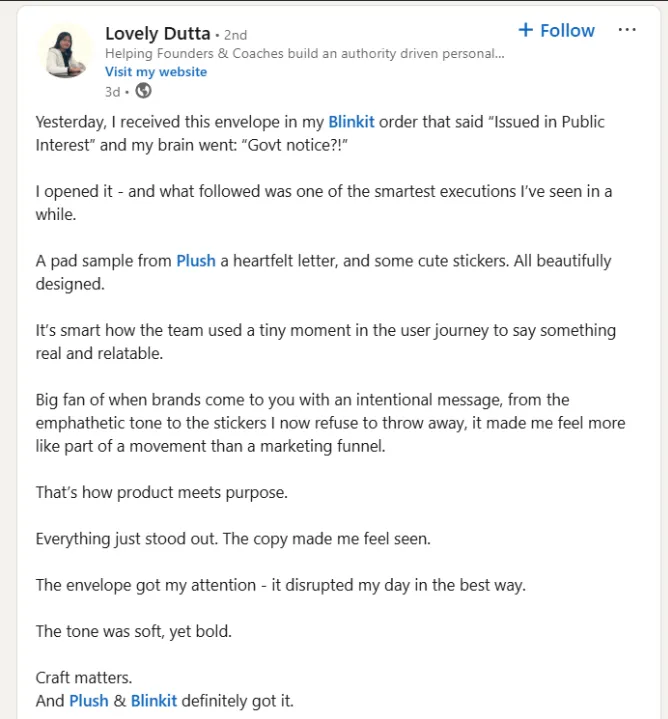Click the 'Craft matters.' line of text
The width and height of the screenshot is (668, 719).
(84, 678)
